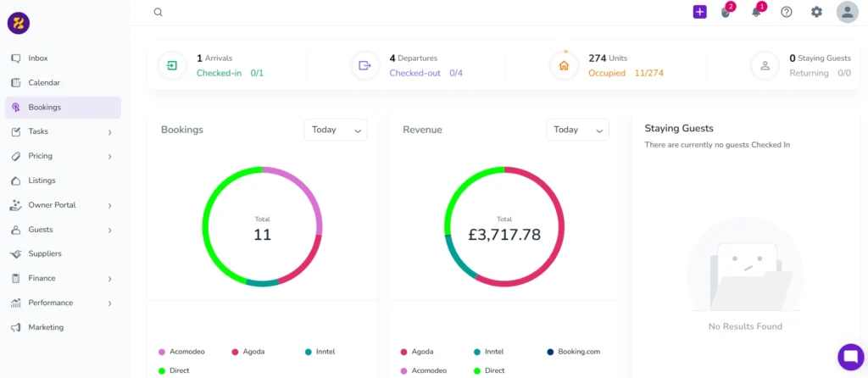Image resolution: width=868 pixels, height=378 pixels.
Task: Go to Marketing in the sidebar
Action: point(46,327)
